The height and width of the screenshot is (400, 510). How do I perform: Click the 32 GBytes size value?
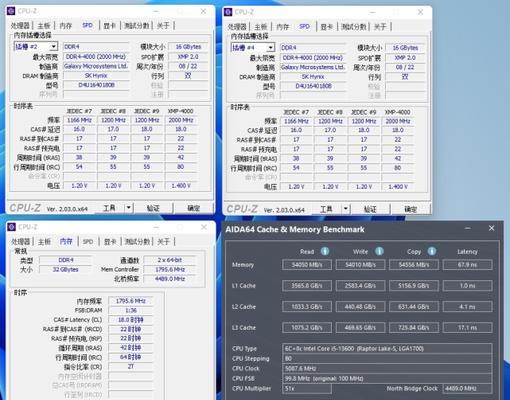pos(65,269)
